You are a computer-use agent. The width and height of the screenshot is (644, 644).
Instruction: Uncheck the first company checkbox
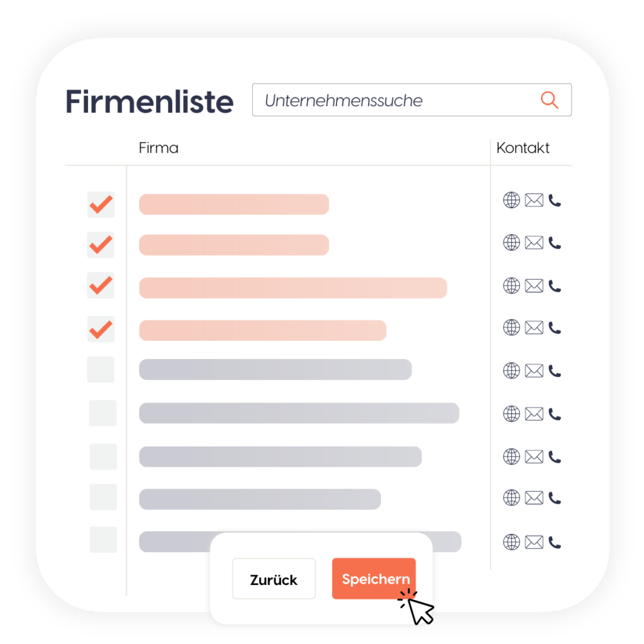101,205
